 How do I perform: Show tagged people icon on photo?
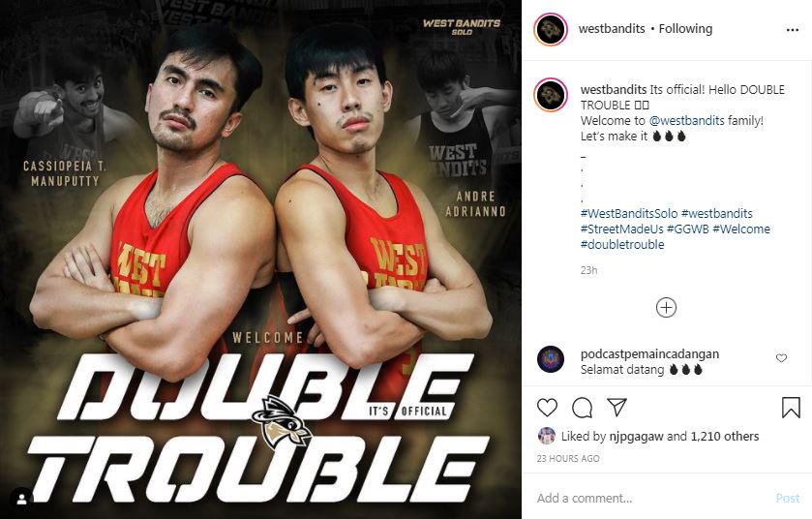21,499
